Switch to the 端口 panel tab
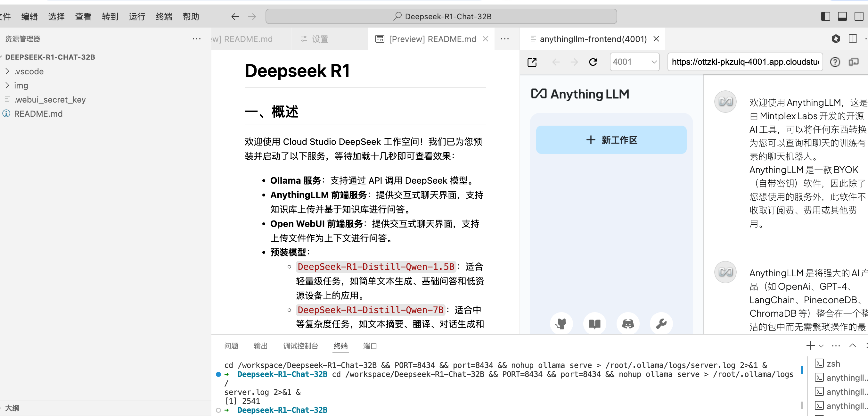Viewport: 868px width, 416px height. [370, 346]
